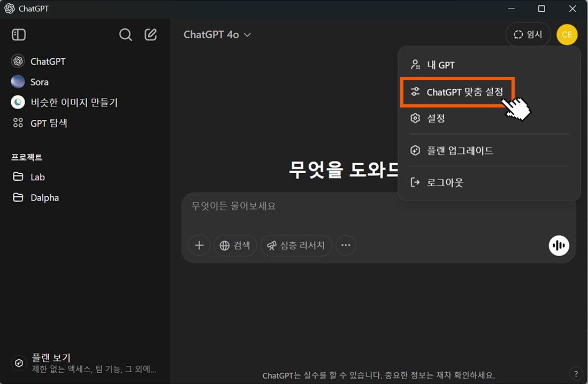Viewport: 588px width, 384px height.
Task: Start a new chat with pencil icon
Action: [151, 35]
